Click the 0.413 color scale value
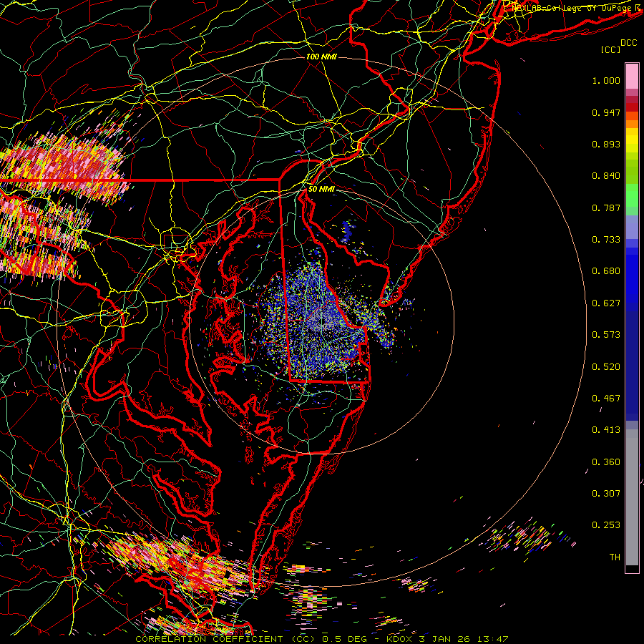The height and width of the screenshot is (644, 644). click(x=606, y=430)
